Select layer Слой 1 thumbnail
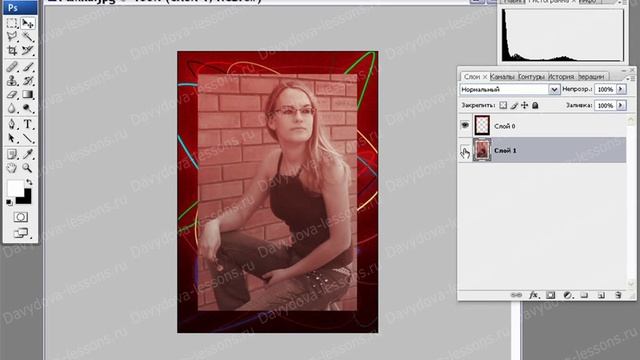Viewport: 640px width, 360px height. pos(482,150)
